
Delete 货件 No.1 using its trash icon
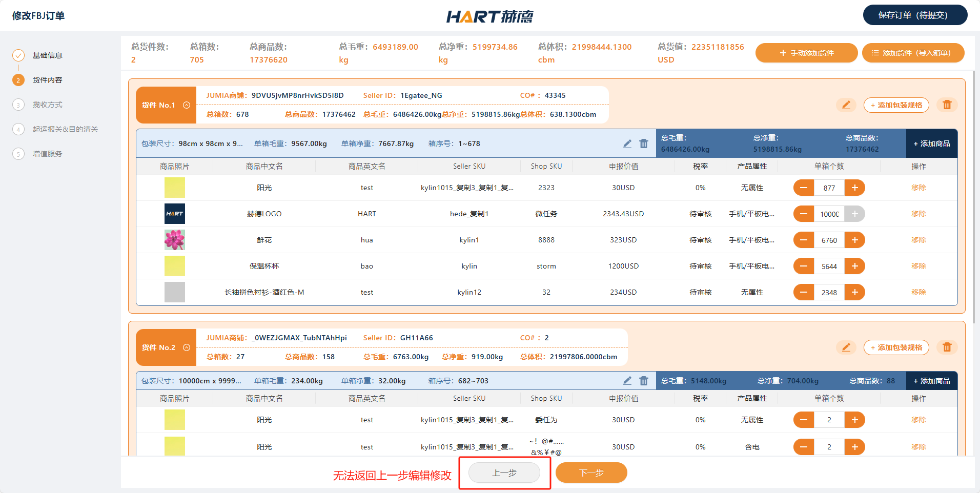coord(947,105)
